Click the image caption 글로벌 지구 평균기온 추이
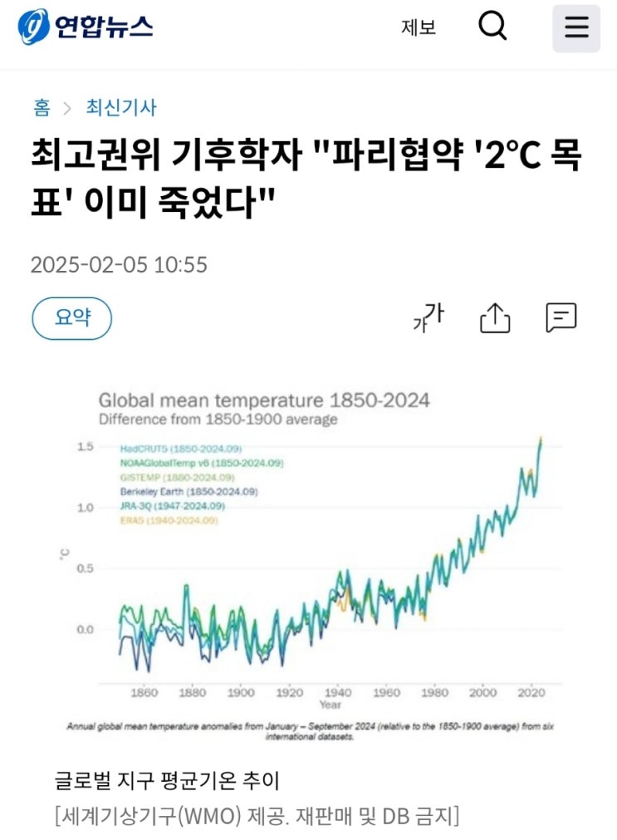Screen dimensions: 617x840 pyautogui.click(x=168, y=781)
